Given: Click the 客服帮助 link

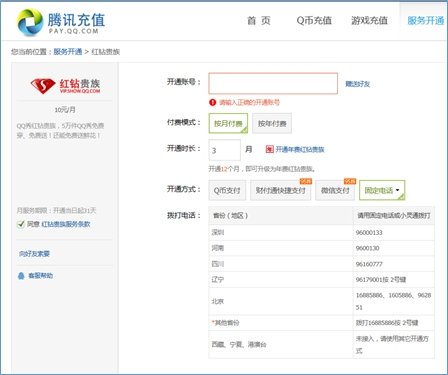Looking at the screenshot, I should tap(40, 276).
